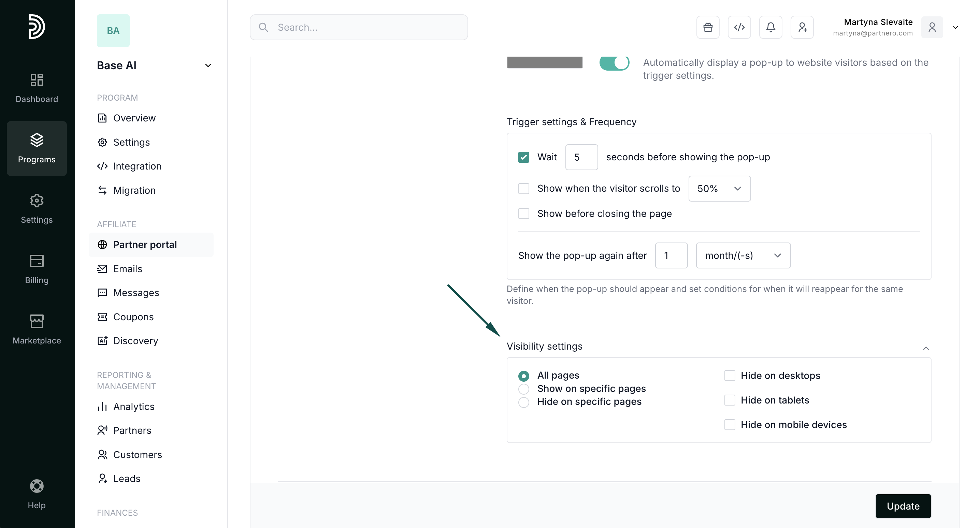
Task: Select Show on specific pages radio
Action: point(523,389)
